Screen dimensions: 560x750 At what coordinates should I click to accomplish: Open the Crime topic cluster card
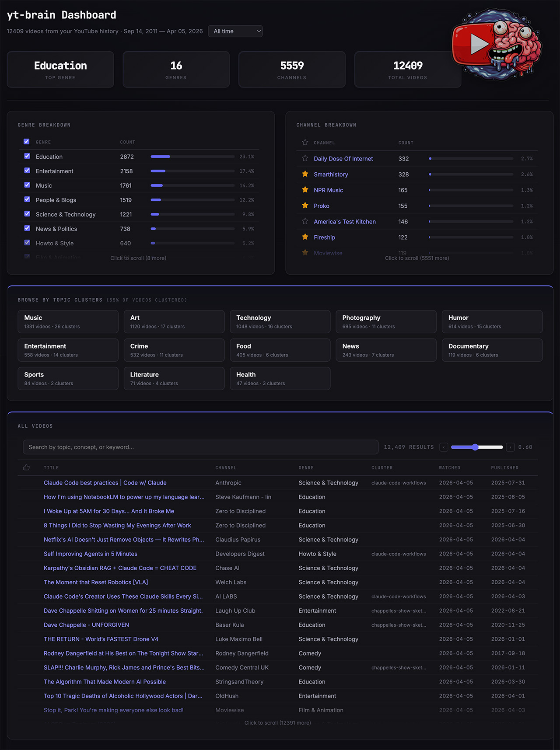pyautogui.click(x=174, y=350)
